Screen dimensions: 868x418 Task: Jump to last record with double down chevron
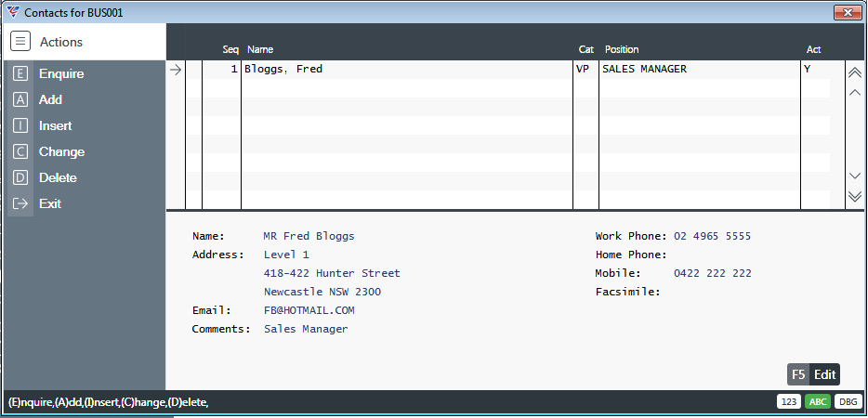tap(855, 196)
